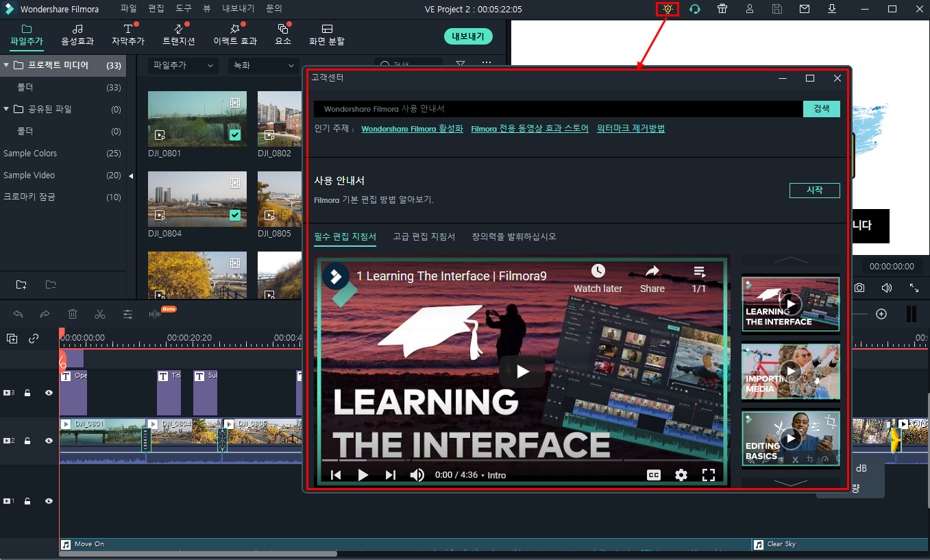The width and height of the screenshot is (930, 560).
Task: Click the fullscreen arrows icon in preview
Action: [914, 288]
